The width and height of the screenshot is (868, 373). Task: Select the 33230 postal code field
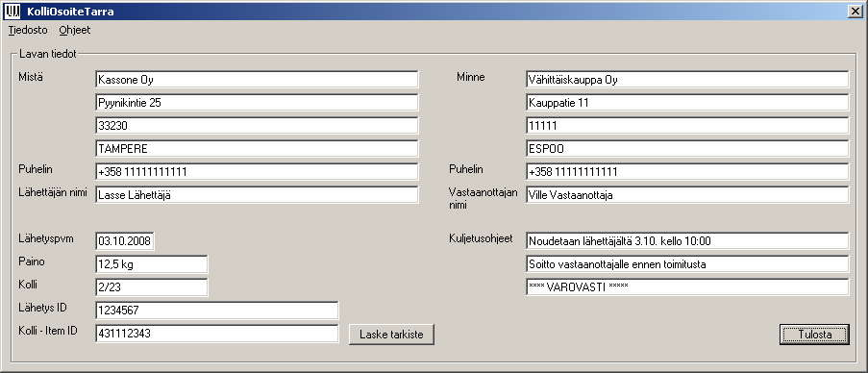point(257,126)
